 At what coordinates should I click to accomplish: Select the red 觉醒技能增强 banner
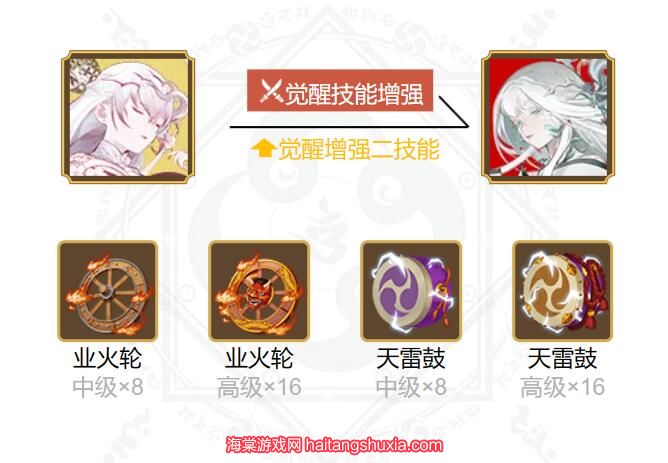point(340,91)
